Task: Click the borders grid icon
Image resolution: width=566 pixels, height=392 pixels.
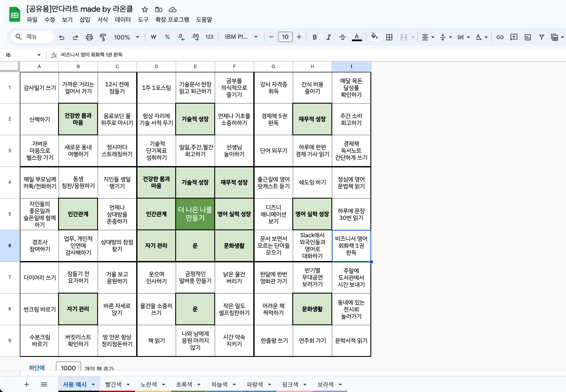Action: point(389,37)
